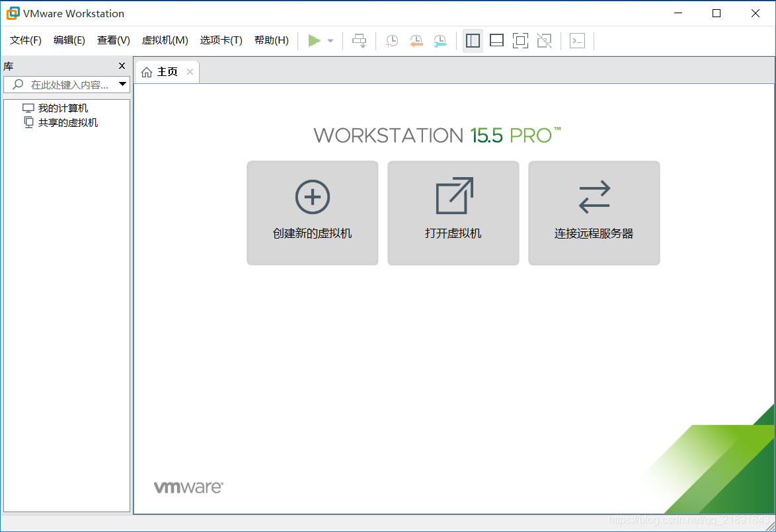Click 创建新的虚拟机 button
The height and width of the screenshot is (532, 776).
point(312,213)
